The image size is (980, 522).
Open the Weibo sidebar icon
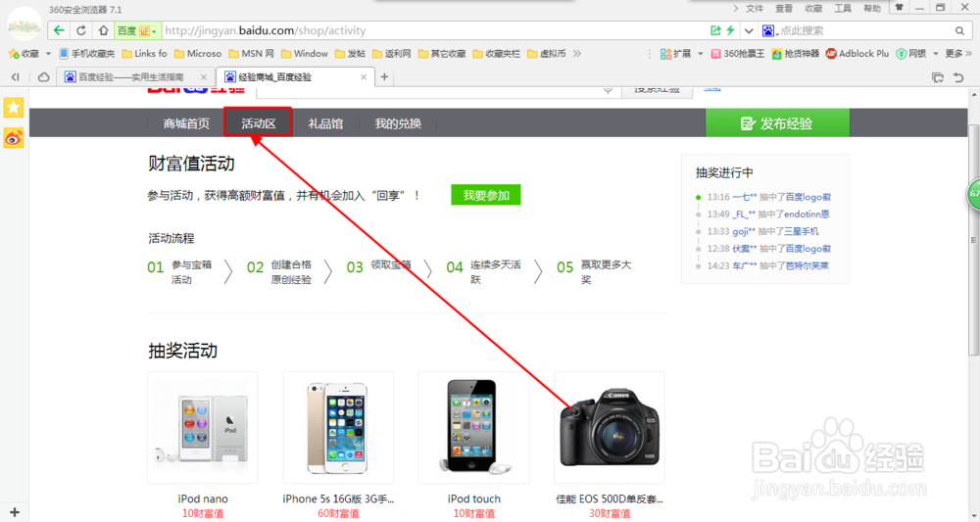(x=14, y=138)
